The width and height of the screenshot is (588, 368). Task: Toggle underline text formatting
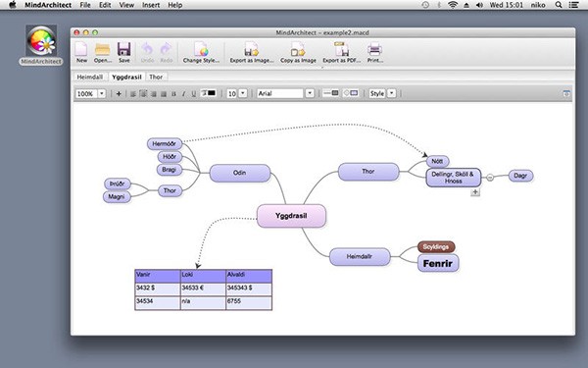tap(193, 94)
